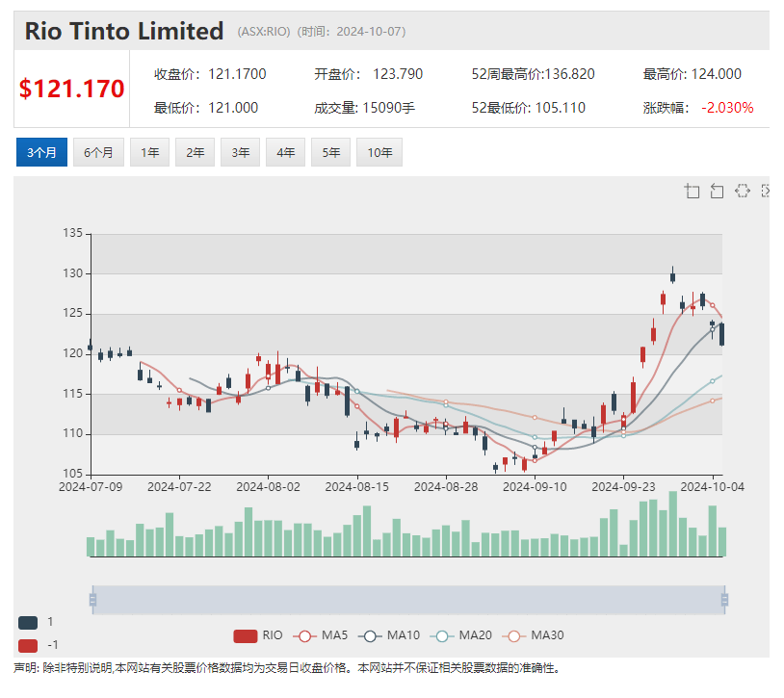Screen dimensions: 784x698
Task: Activate the area zoom tool icon
Action: 692,191
